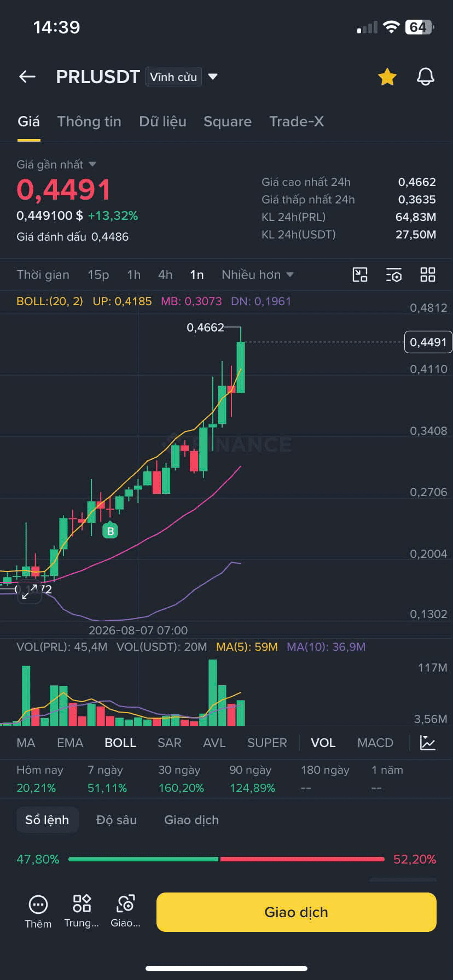Select the 1n timeframe
This screenshot has width=453, height=980.
[x=197, y=275]
